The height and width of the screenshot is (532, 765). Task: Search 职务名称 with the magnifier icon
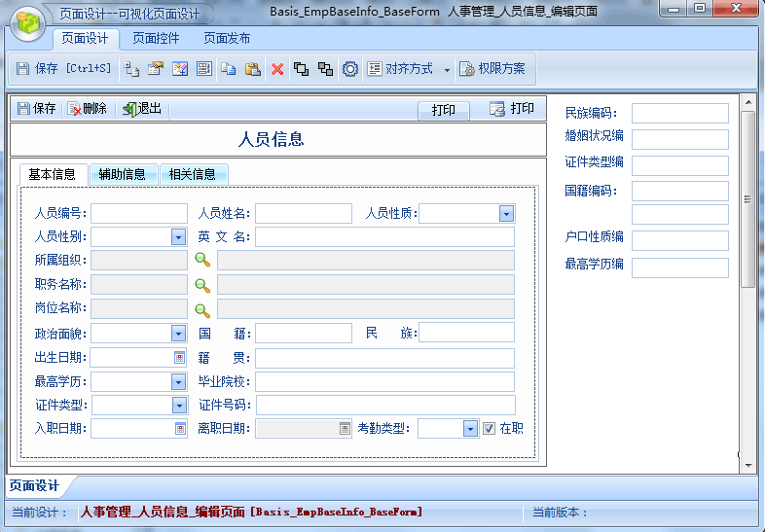(x=202, y=285)
